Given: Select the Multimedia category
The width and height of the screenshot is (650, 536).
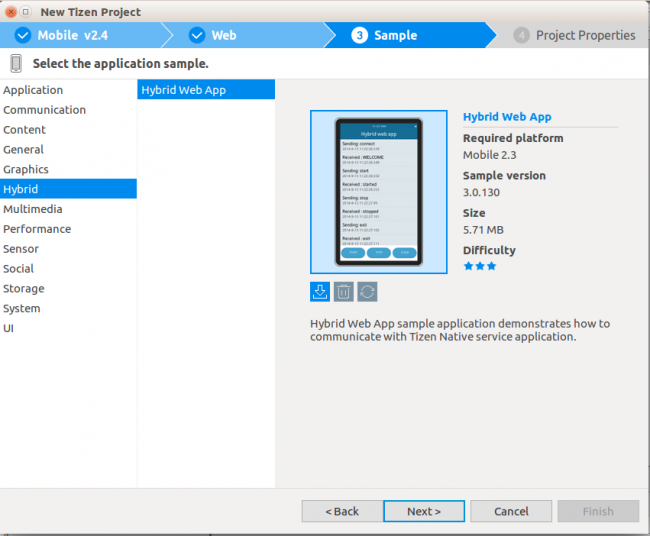Looking at the screenshot, I should (33, 209).
